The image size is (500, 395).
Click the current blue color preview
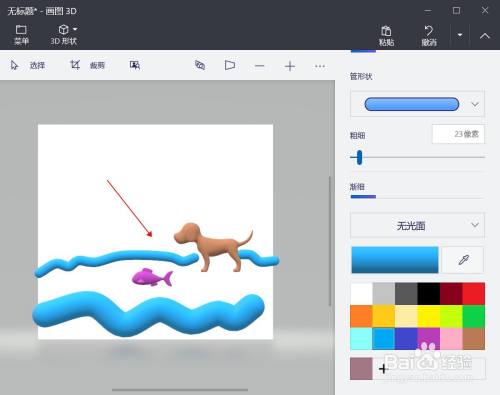pos(395,260)
